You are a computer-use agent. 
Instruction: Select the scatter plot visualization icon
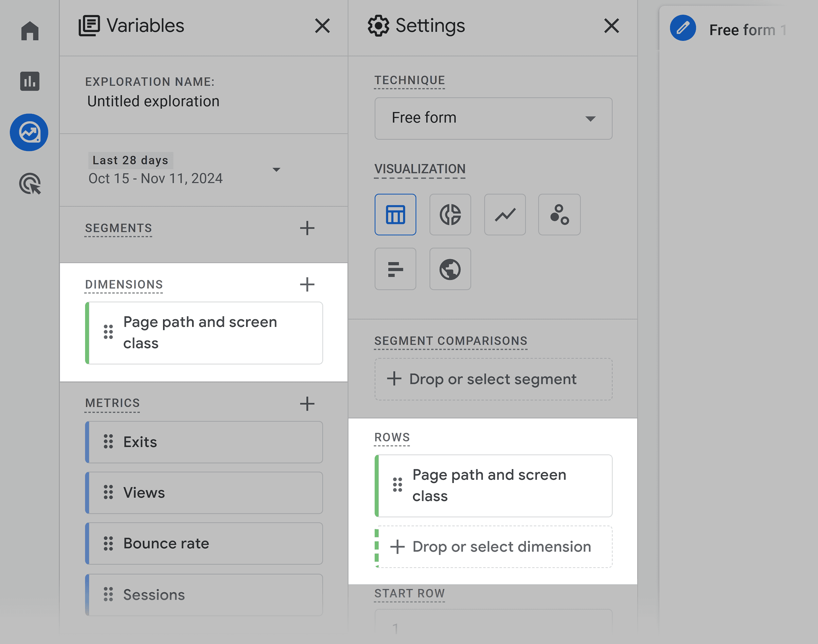559,214
